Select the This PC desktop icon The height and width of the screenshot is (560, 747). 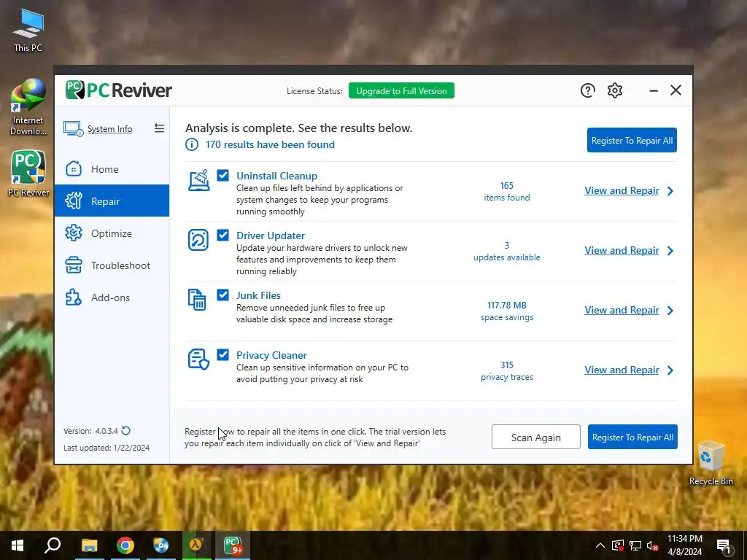(28, 31)
